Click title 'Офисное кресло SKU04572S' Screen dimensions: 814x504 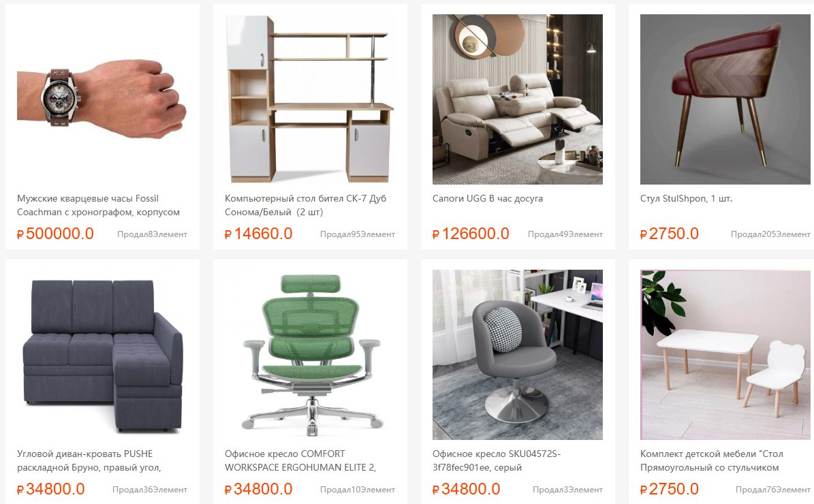click(497, 461)
